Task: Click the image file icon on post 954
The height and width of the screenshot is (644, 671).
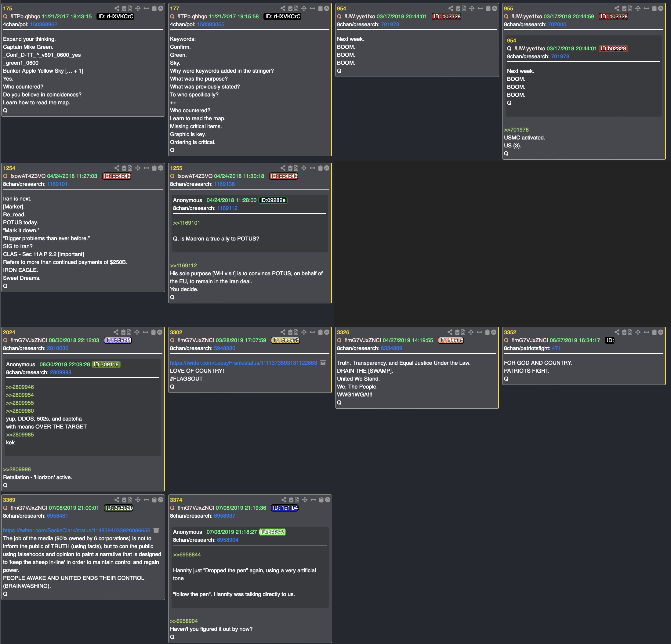Action: 464,8
